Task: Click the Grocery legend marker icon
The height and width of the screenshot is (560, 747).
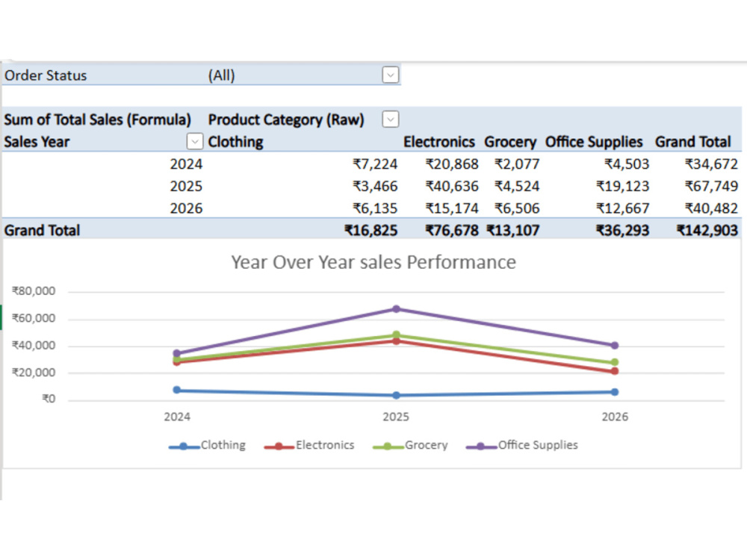Action: pos(388,447)
